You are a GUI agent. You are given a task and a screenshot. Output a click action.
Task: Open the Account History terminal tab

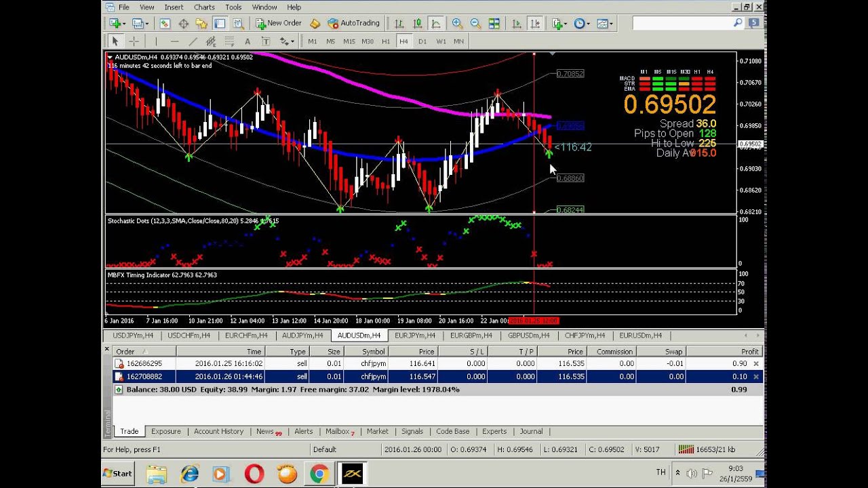tap(218, 431)
